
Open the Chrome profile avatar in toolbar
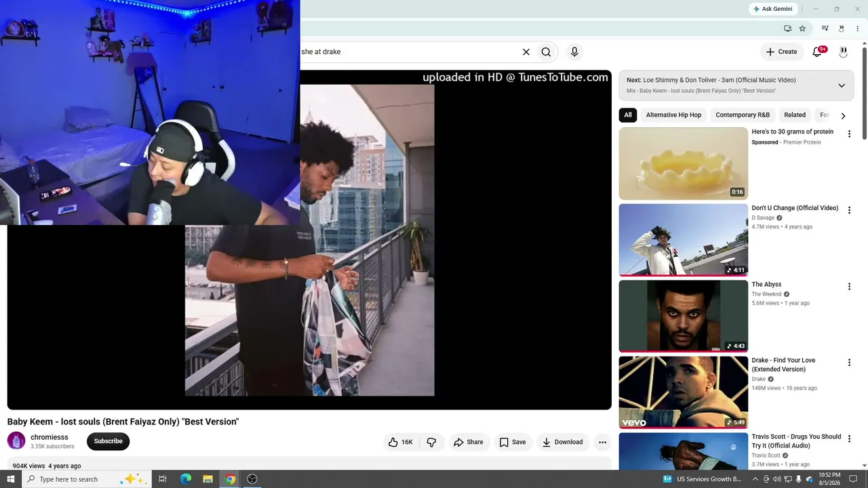coord(842,28)
